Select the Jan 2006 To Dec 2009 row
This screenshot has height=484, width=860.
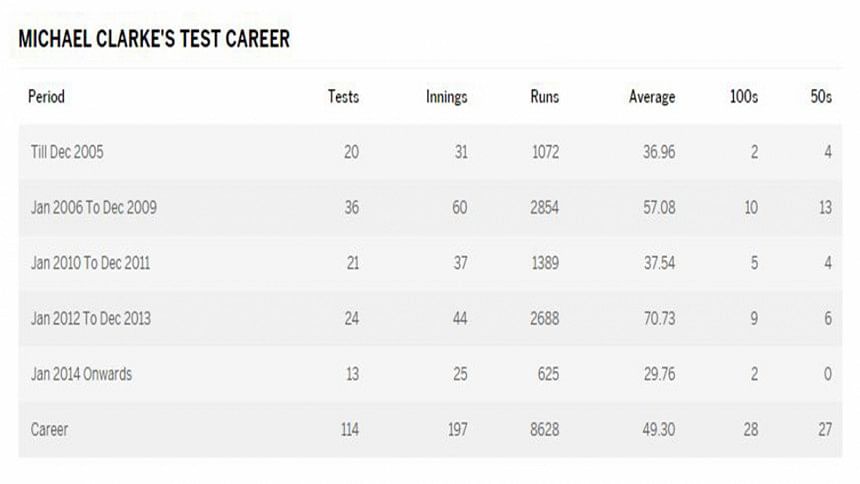[431, 207]
